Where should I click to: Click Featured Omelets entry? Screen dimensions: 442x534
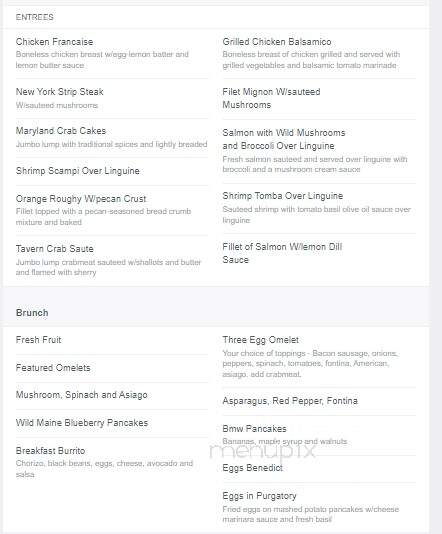[x=53, y=368]
